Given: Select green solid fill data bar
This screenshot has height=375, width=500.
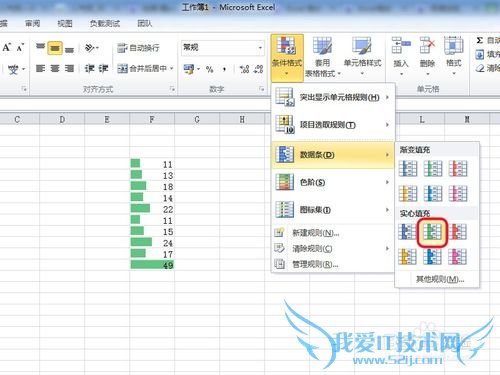Looking at the screenshot, I should pyautogui.click(x=432, y=232).
